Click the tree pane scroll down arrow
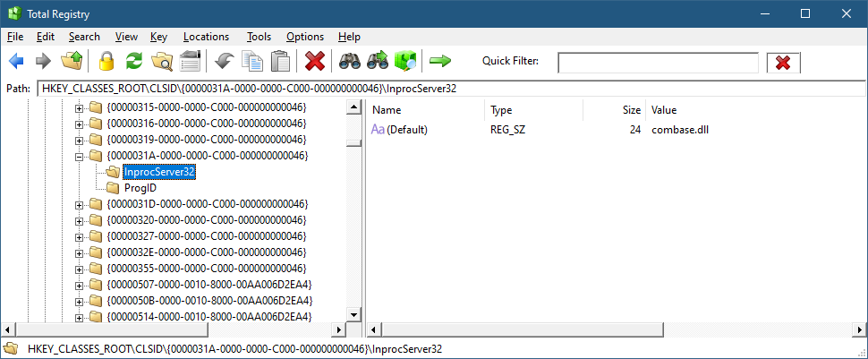The image size is (868, 359). click(x=353, y=314)
